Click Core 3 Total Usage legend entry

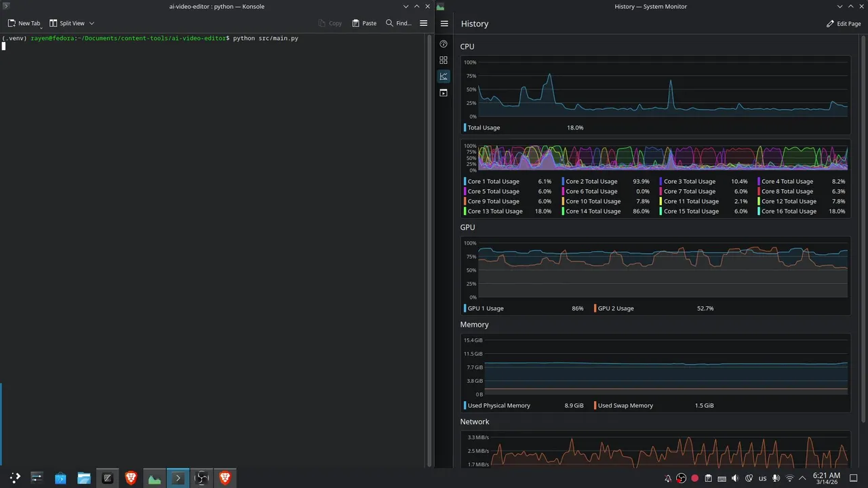tap(704, 181)
